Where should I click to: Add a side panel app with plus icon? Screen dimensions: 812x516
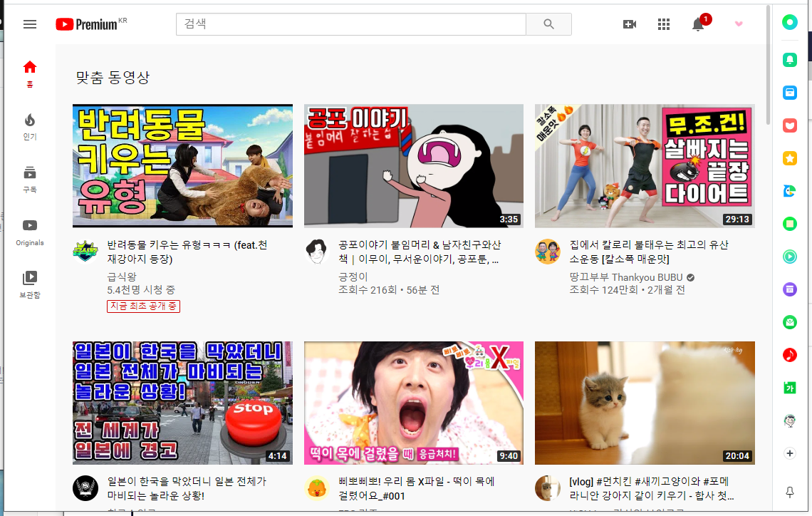click(x=789, y=453)
